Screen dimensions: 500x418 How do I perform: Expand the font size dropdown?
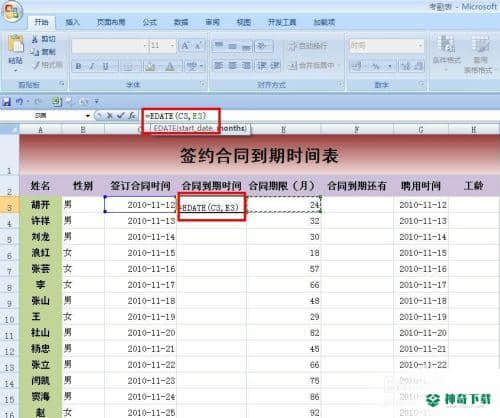(172, 45)
